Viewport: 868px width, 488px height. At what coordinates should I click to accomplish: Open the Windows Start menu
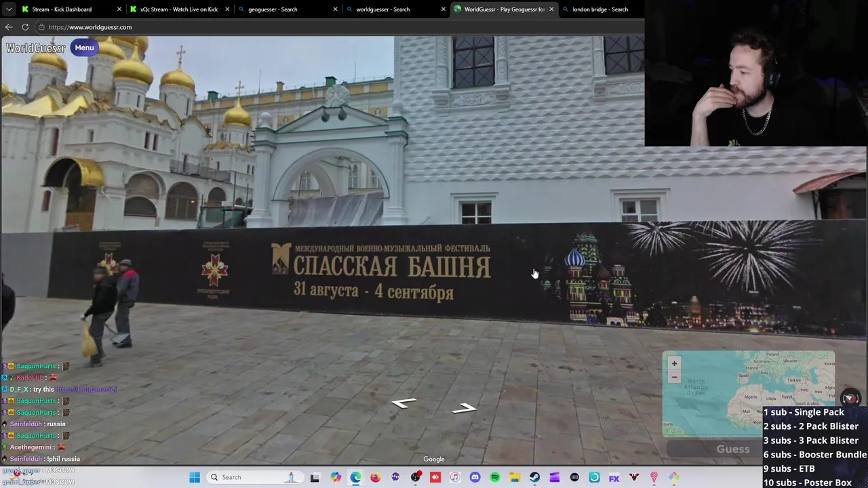coord(195,477)
